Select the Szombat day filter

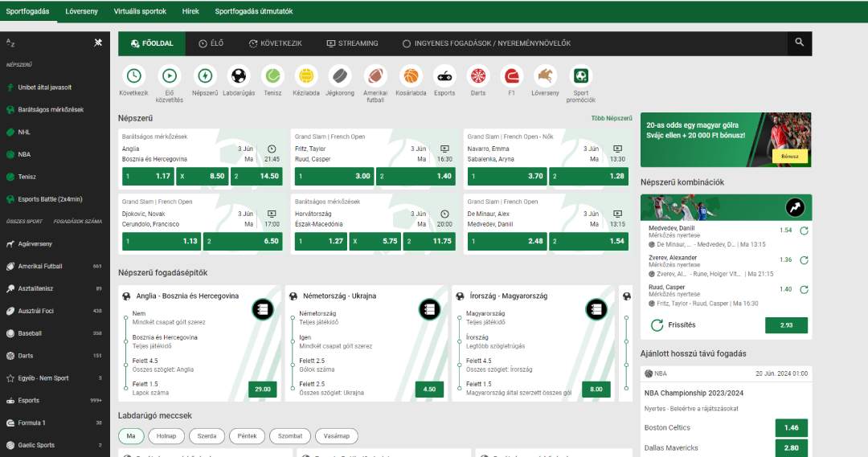click(x=290, y=436)
